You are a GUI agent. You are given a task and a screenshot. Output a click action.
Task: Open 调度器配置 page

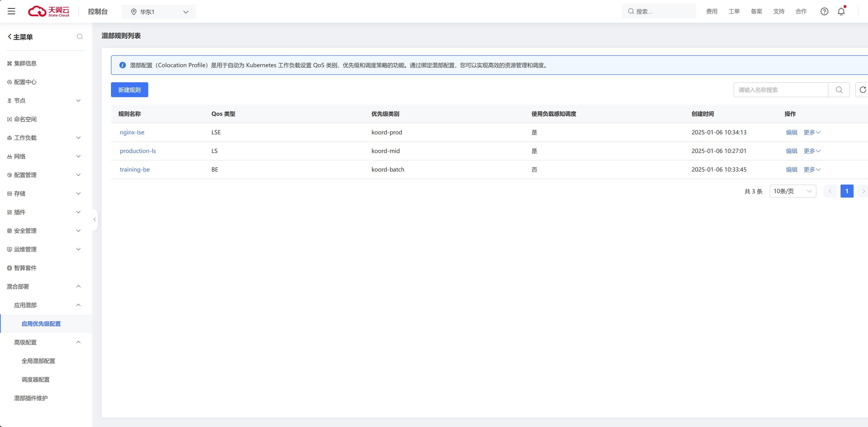click(36, 380)
